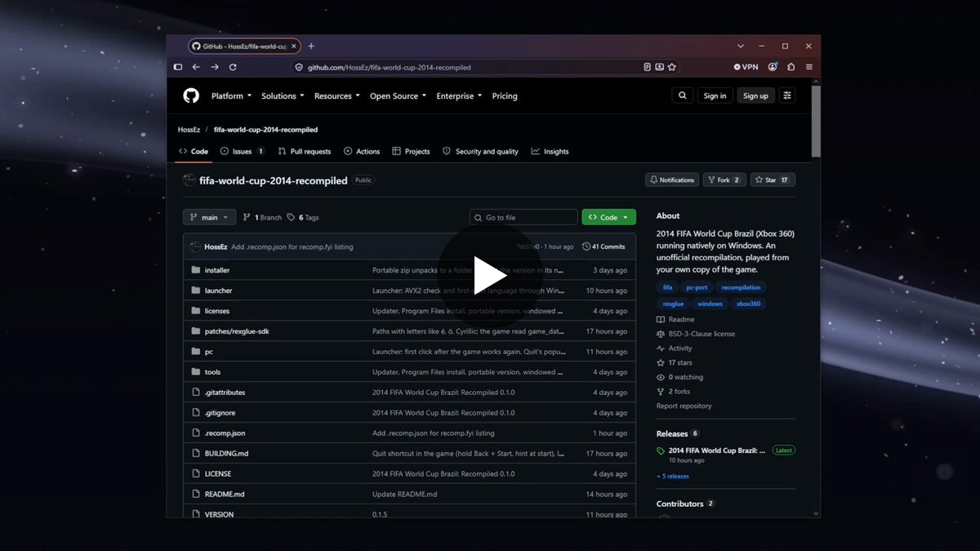Click the Go to file search field

(523, 217)
